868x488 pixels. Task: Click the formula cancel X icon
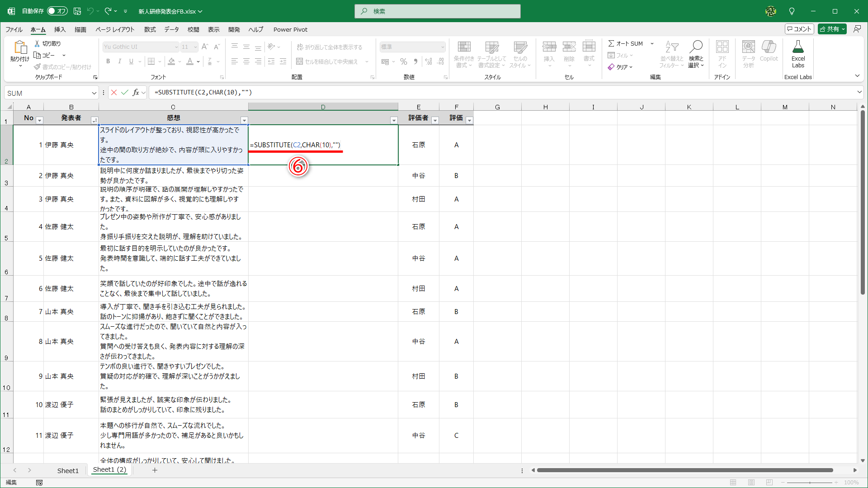[x=114, y=93]
